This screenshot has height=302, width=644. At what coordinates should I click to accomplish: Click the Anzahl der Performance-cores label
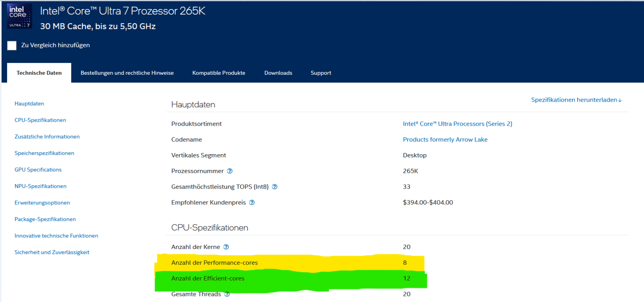tap(214, 263)
